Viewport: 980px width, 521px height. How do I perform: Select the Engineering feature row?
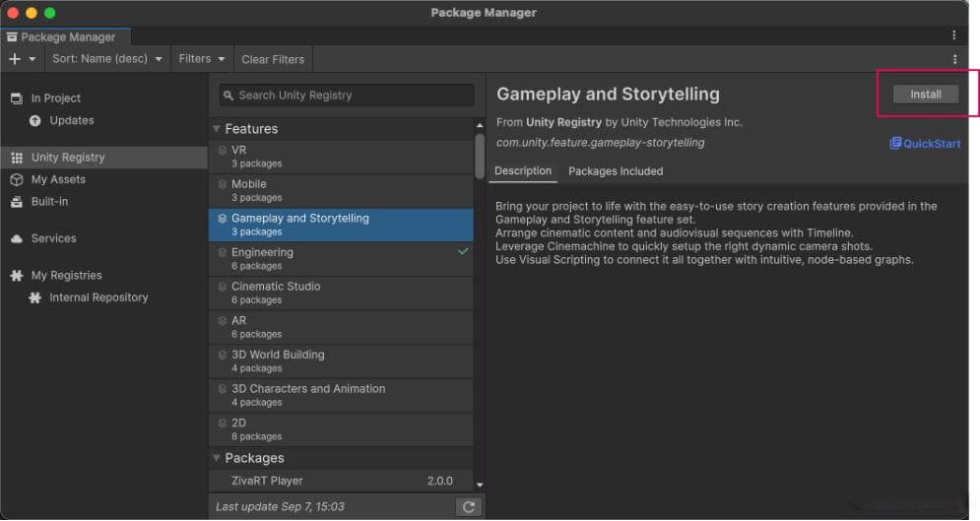[341, 259]
